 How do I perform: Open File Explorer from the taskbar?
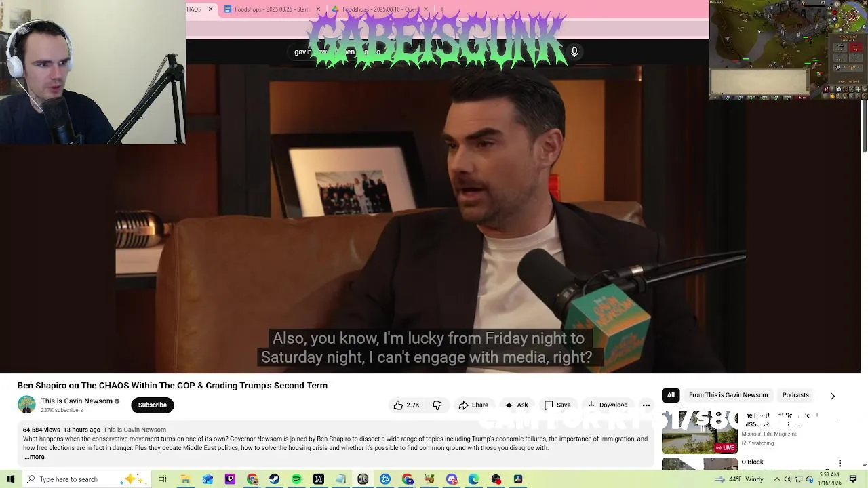tap(185, 479)
